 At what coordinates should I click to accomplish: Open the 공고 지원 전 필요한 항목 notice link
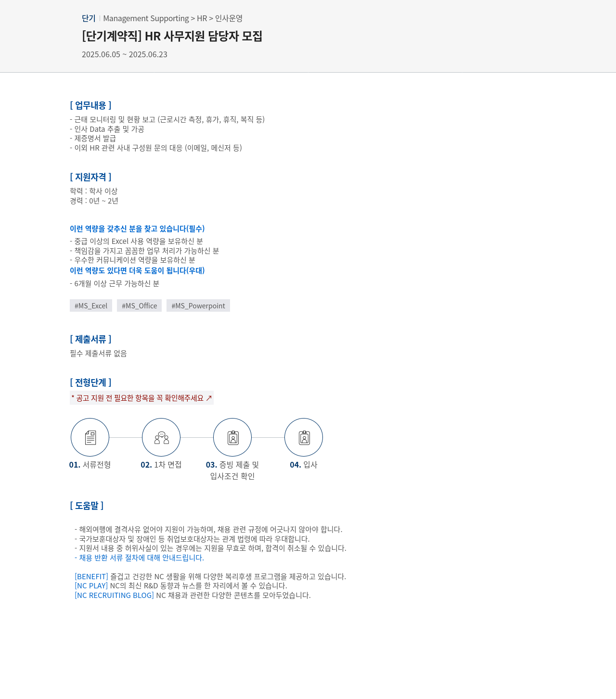click(x=141, y=398)
